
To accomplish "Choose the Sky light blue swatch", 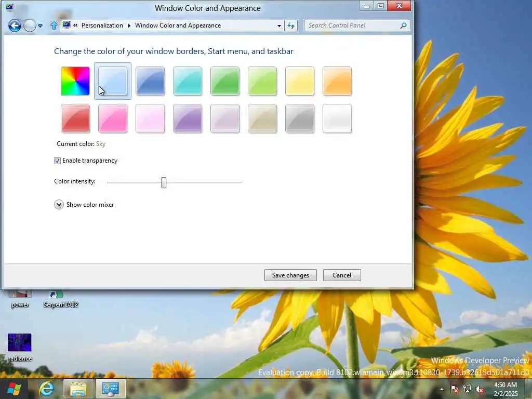I will pyautogui.click(x=113, y=81).
